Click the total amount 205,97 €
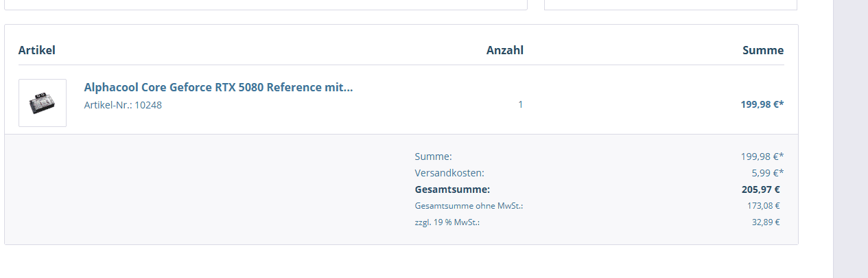Screen dimensions: 868x278 (x=755, y=189)
